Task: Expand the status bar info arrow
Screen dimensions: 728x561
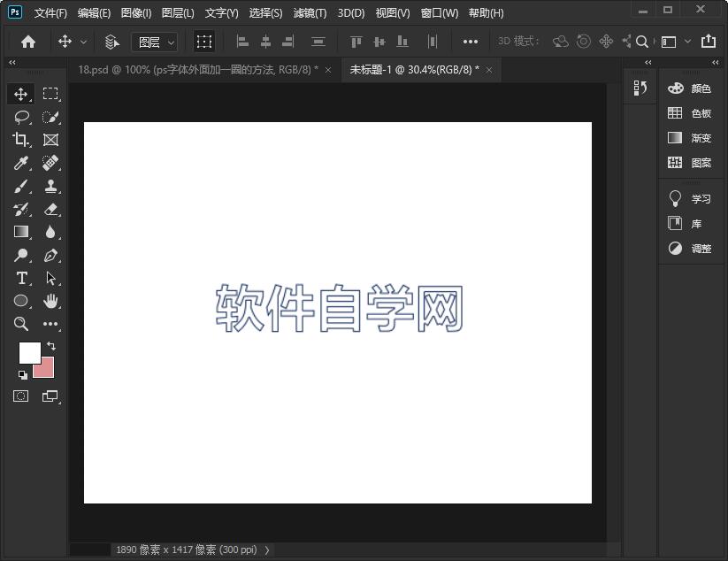Action: [267, 550]
